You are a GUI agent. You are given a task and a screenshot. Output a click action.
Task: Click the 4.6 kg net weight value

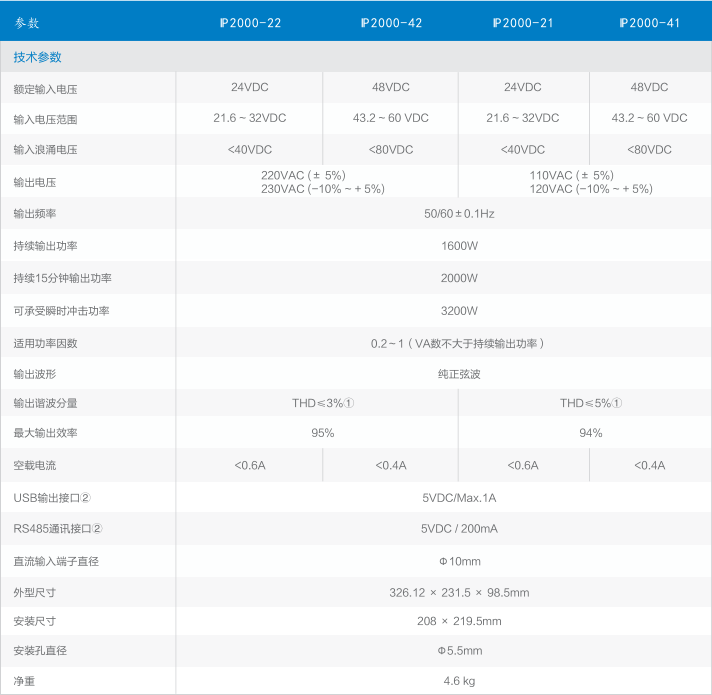pos(459,681)
